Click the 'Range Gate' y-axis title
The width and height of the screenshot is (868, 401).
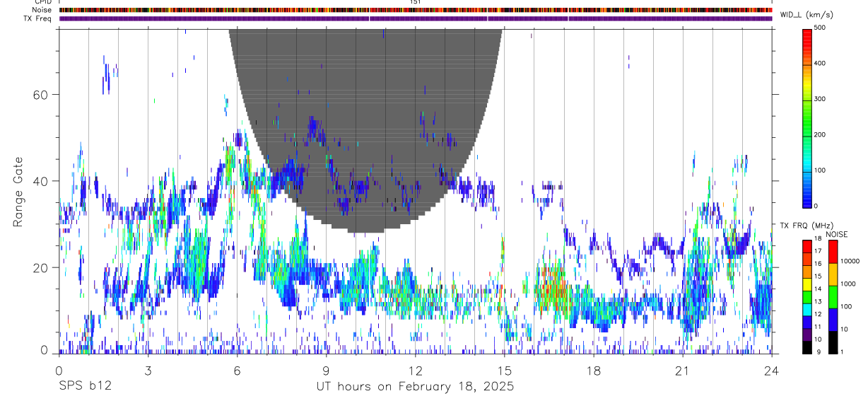20,191
